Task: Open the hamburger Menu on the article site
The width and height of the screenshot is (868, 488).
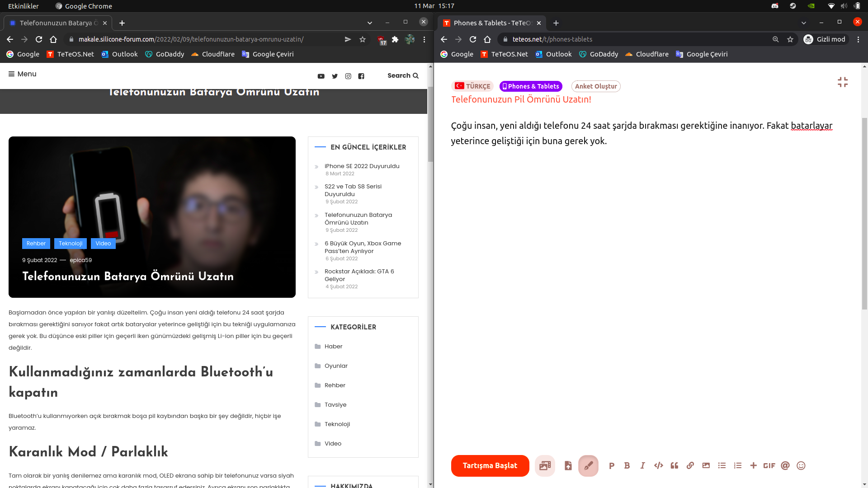Action: [x=22, y=74]
